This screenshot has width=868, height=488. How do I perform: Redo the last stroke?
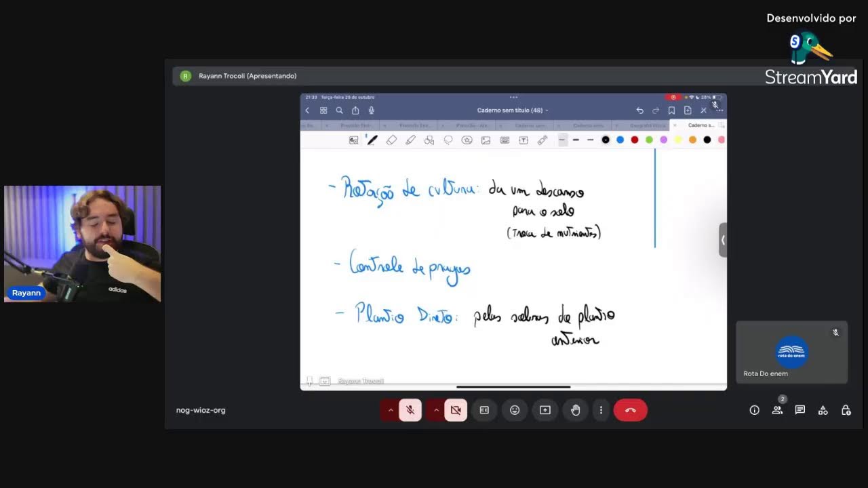pyautogui.click(x=656, y=110)
